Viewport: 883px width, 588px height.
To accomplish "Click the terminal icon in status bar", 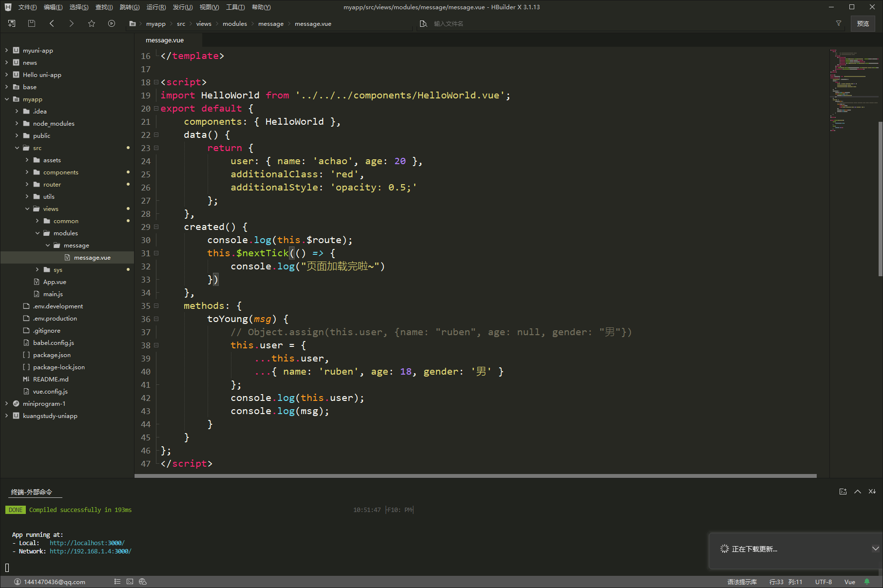I will [x=130, y=582].
